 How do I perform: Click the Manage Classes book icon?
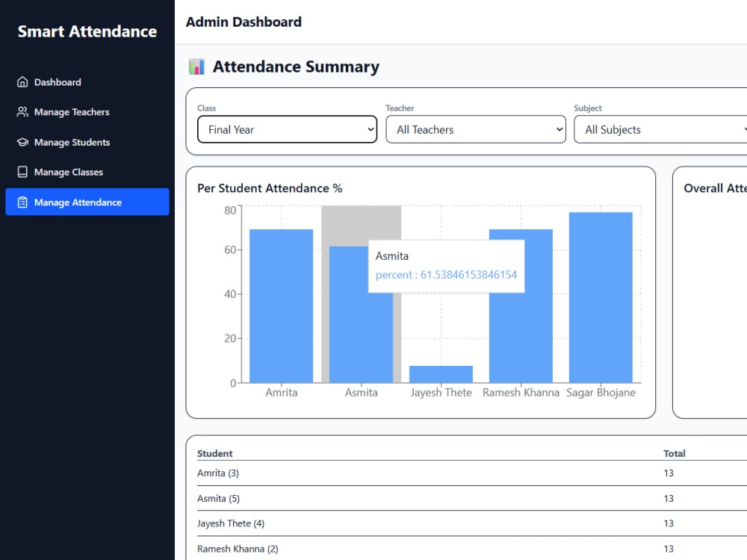22,172
